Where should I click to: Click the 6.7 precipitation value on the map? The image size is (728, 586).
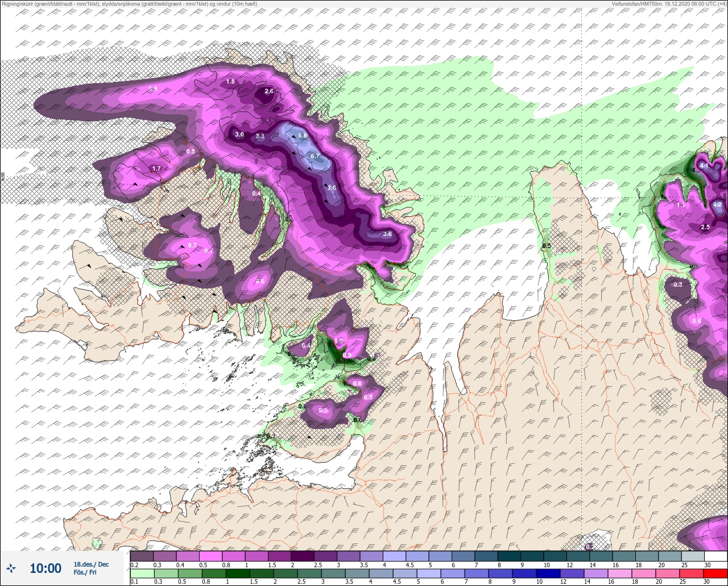point(315,156)
